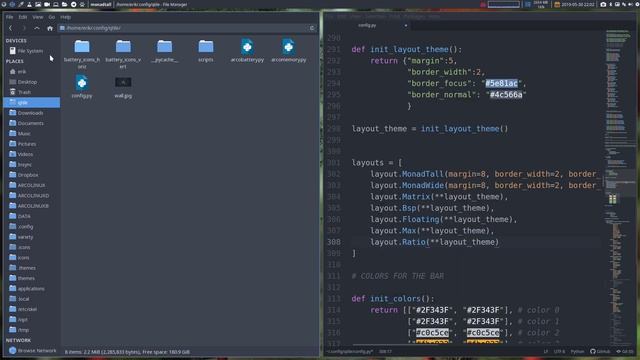Open the Go menu in File Manager

51,17
